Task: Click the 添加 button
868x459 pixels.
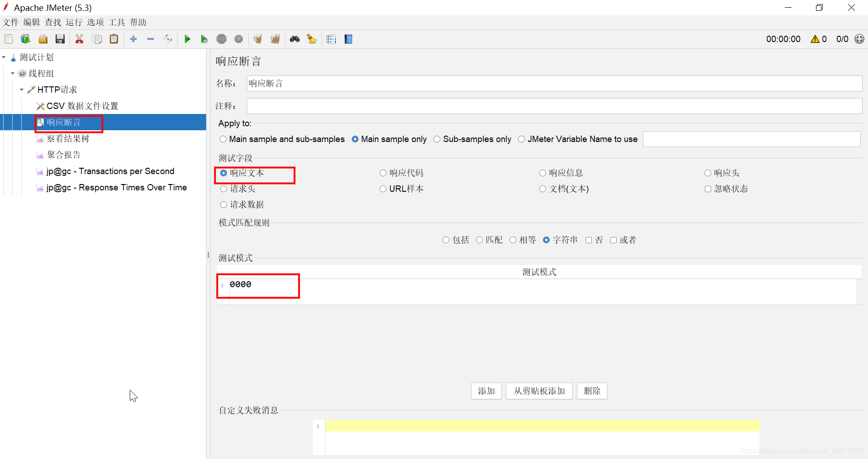Action: [x=486, y=391]
